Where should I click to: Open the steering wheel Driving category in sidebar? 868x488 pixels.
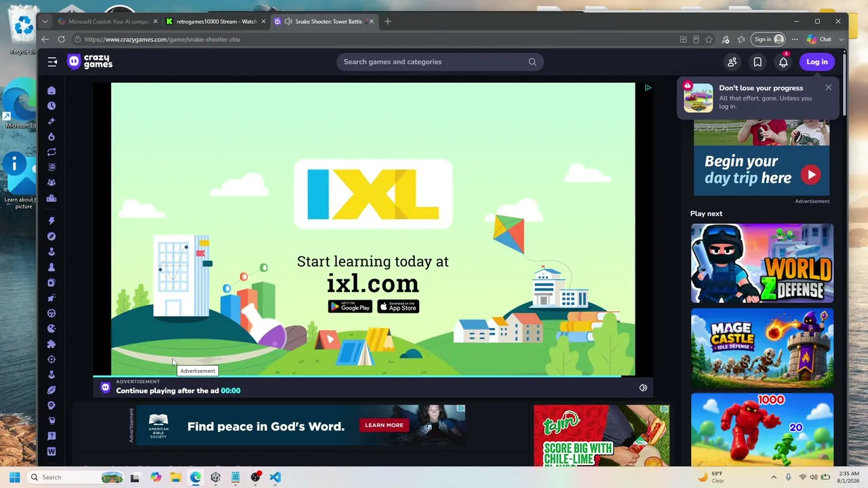(52, 313)
